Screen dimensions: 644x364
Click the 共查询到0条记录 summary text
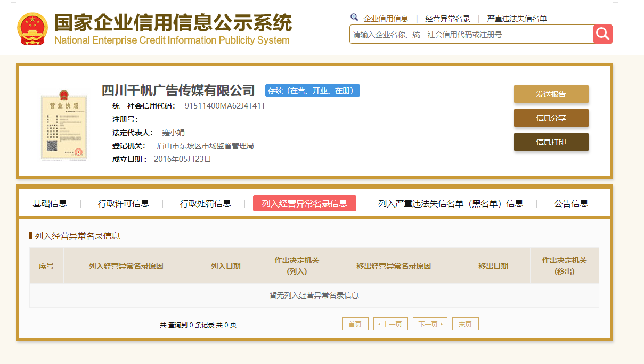coord(198,325)
